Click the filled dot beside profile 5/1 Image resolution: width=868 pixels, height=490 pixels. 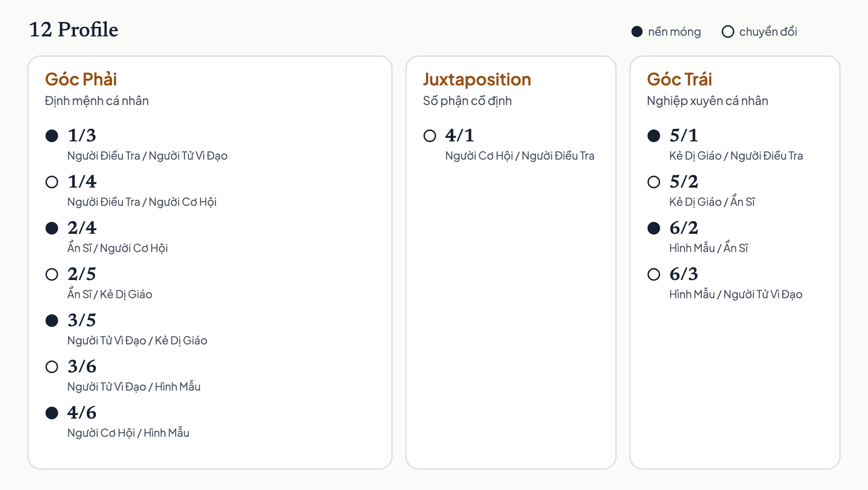tap(654, 136)
